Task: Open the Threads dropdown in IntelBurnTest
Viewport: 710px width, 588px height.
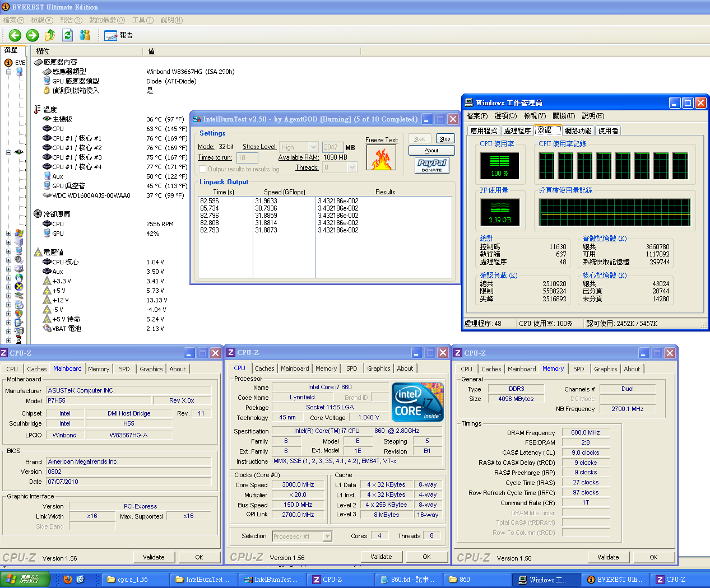Action: point(352,167)
